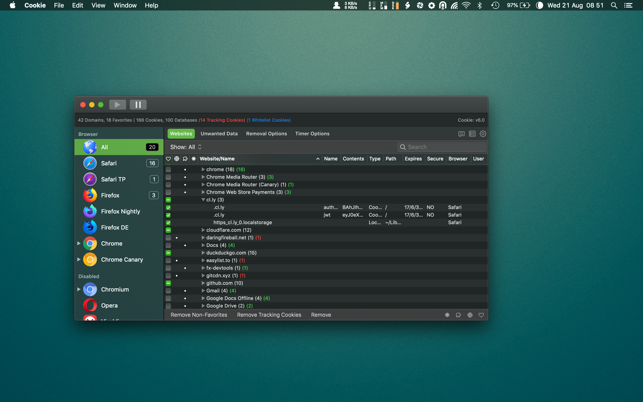Expand the Chrome browser group in the sidebar

pyautogui.click(x=79, y=243)
